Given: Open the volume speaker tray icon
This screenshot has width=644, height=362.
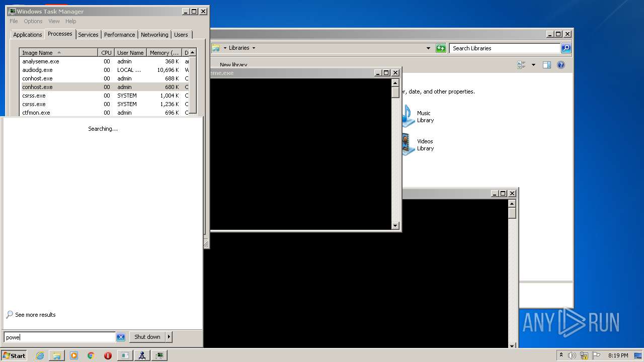Looking at the screenshot, I should click(x=572, y=355).
